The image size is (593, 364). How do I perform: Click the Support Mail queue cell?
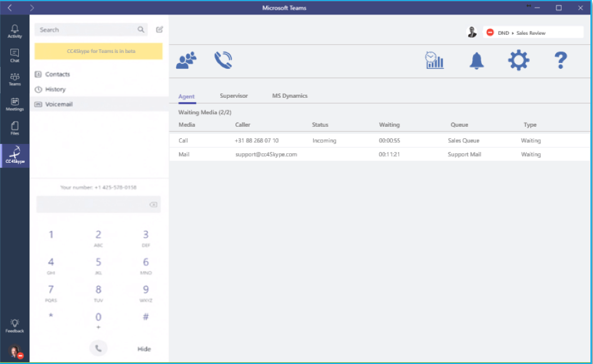[x=464, y=155]
